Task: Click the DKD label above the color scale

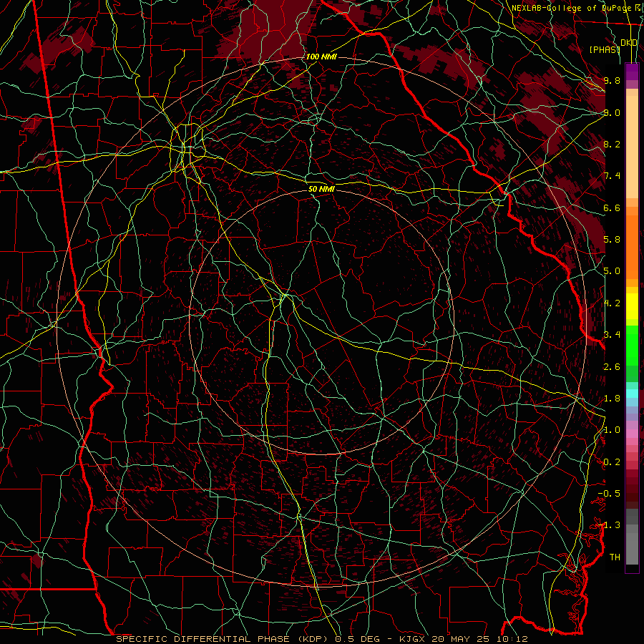Action: [629, 43]
